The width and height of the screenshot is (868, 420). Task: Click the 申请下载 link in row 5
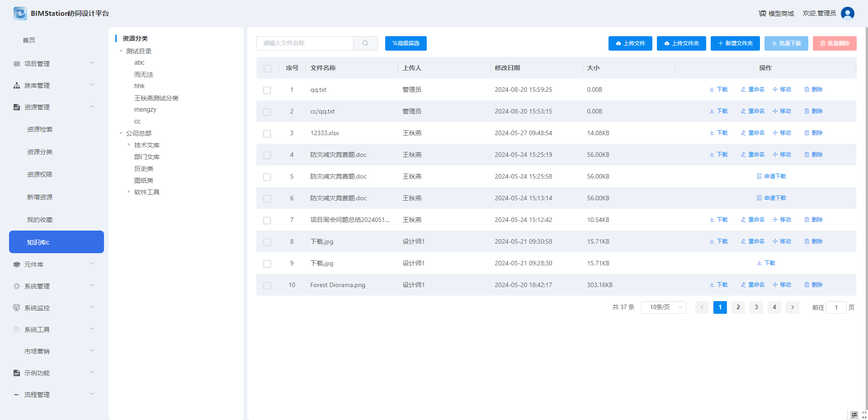pos(772,176)
